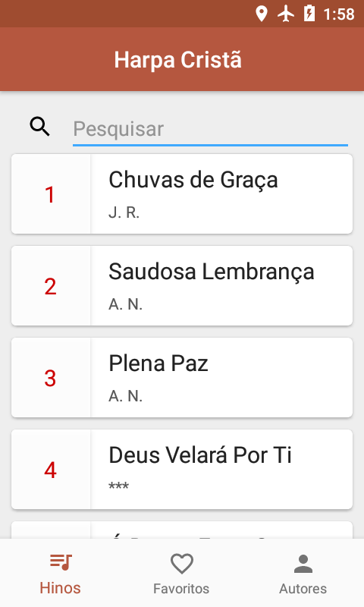364x607 pixels.
Task: Tap the search magnifier icon
Action: point(40,127)
